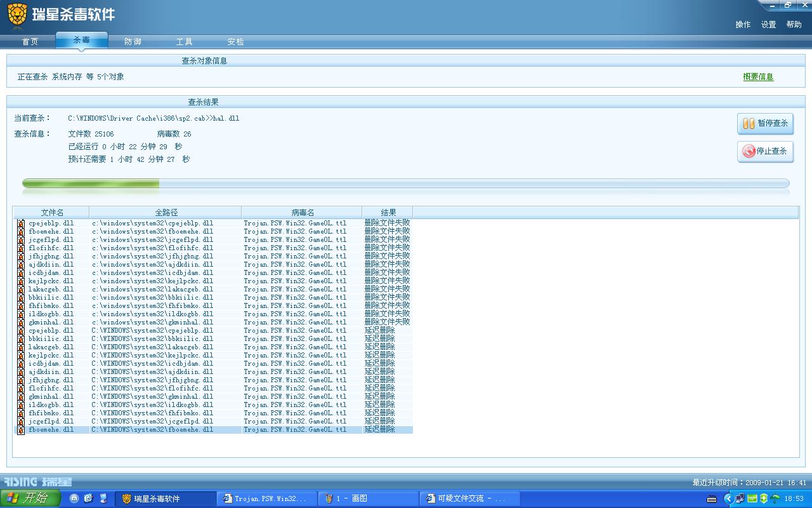Switch to the 1 - 画图 taskbar window

click(368, 498)
